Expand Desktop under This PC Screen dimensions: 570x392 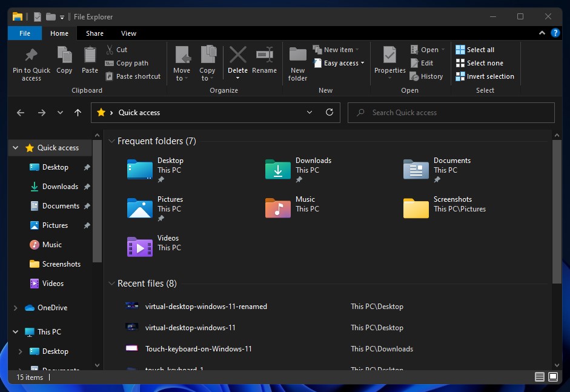21,351
